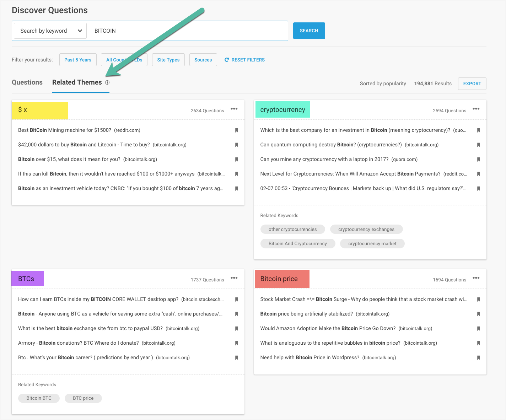
Task: Bookmark 'Need help with Bitcoin Price in Wordpress?'
Action: pos(479,358)
